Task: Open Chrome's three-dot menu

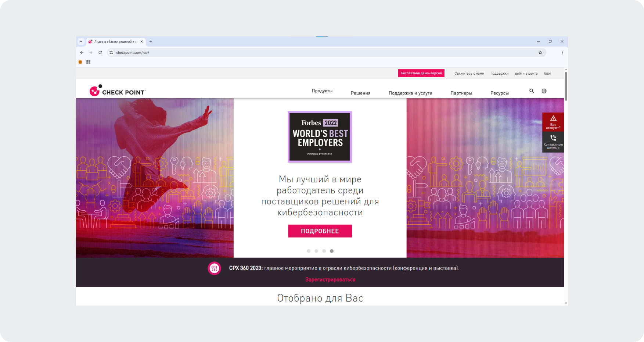Action: click(562, 53)
